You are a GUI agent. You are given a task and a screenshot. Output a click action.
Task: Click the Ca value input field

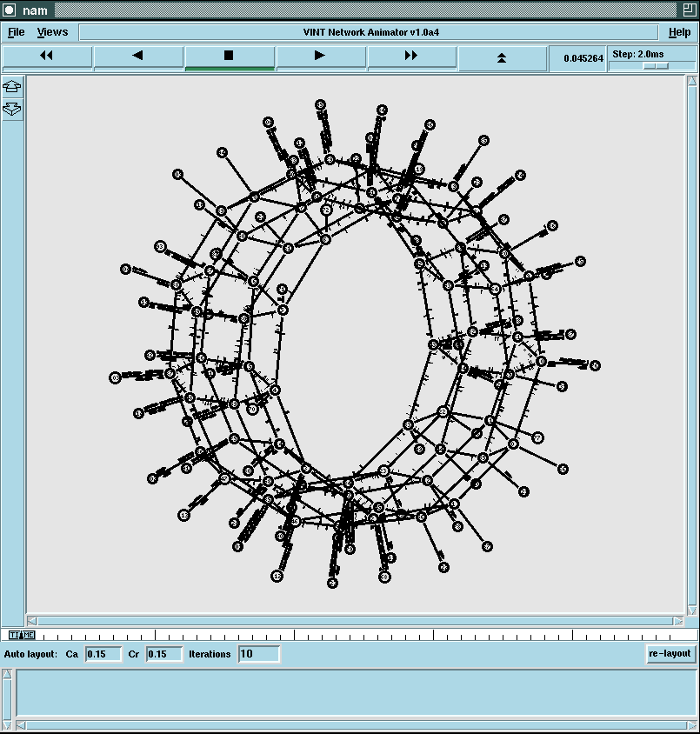pos(103,654)
